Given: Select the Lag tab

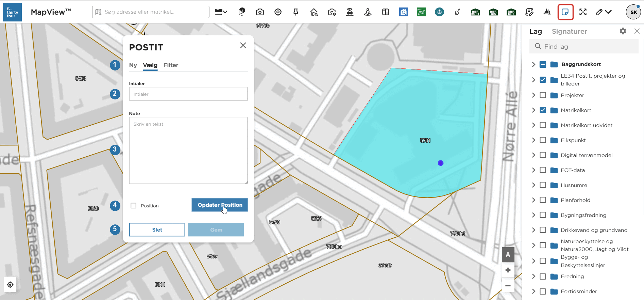Looking at the screenshot, I should point(536,31).
